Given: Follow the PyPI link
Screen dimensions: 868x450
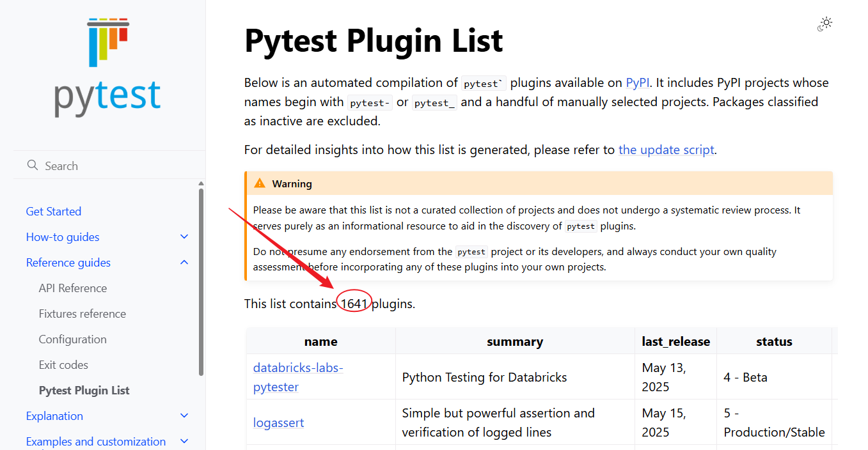Looking at the screenshot, I should point(638,82).
